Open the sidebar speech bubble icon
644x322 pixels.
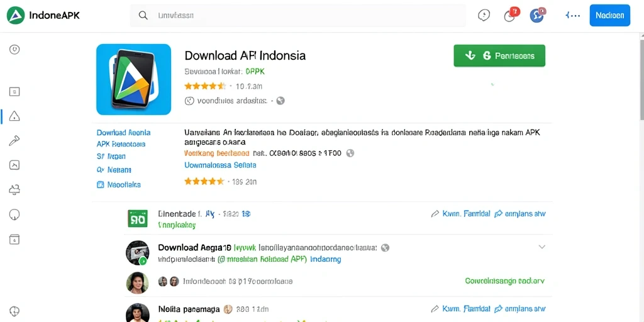coord(14,215)
